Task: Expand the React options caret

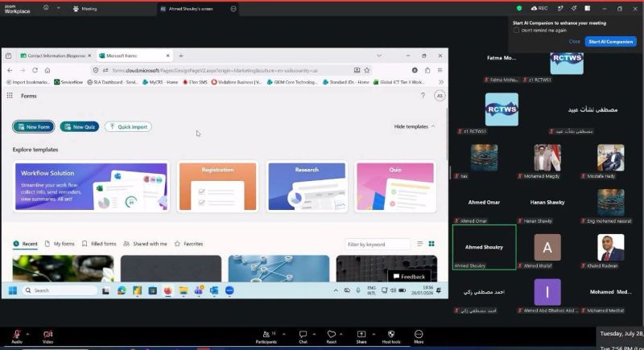Action: 341,334
